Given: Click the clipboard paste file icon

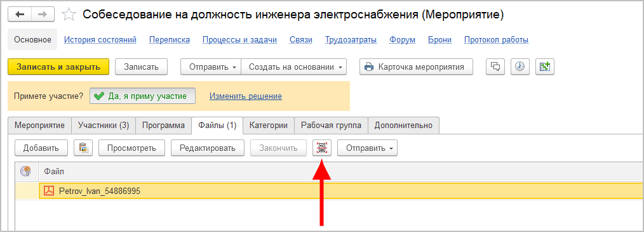Looking at the screenshot, I should point(83,148).
